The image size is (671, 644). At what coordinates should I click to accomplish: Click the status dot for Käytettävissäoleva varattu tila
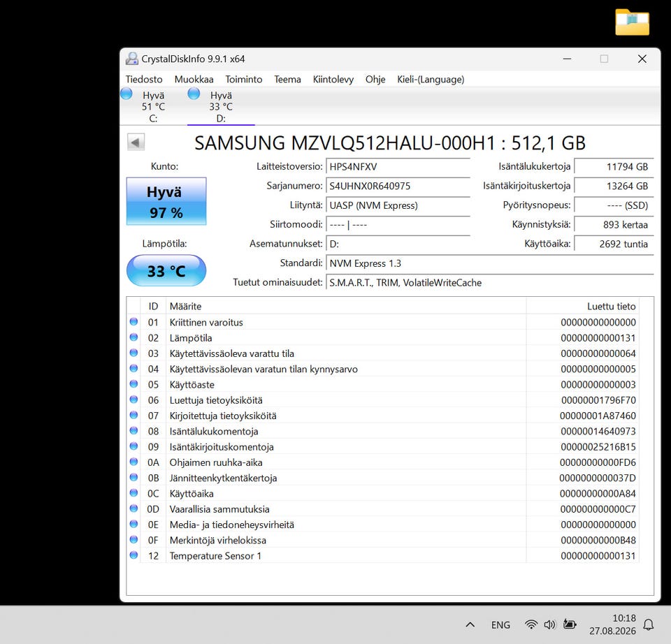tap(134, 353)
